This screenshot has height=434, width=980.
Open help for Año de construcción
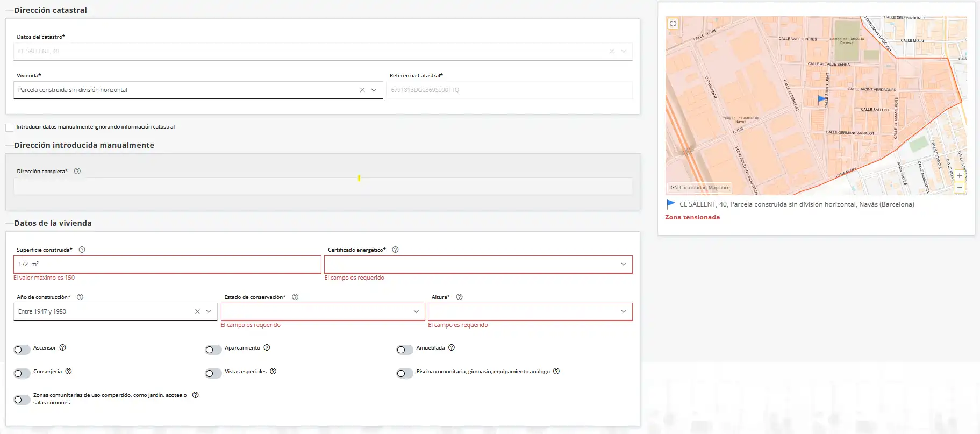80,297
